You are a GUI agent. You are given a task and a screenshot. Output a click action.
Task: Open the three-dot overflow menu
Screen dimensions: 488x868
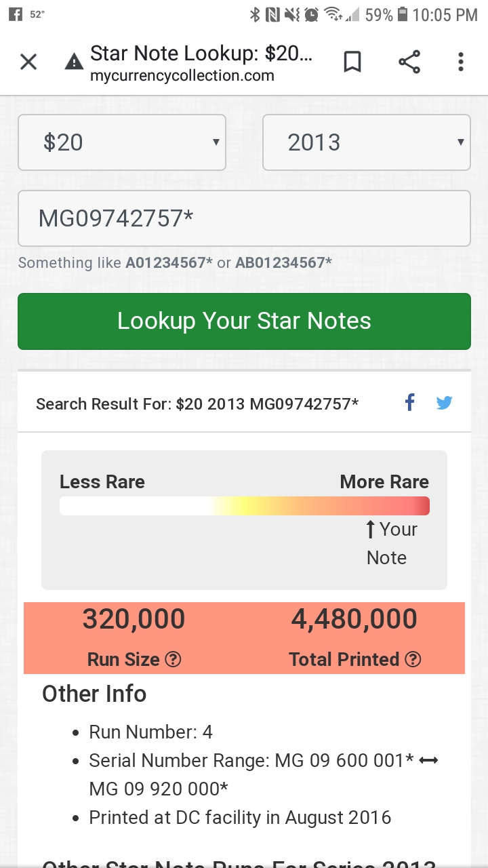[x=461, y=62]
